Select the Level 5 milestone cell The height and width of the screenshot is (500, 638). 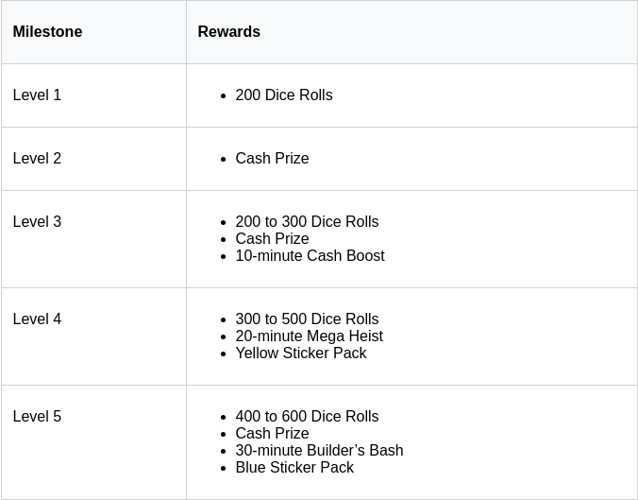[37, 416]
